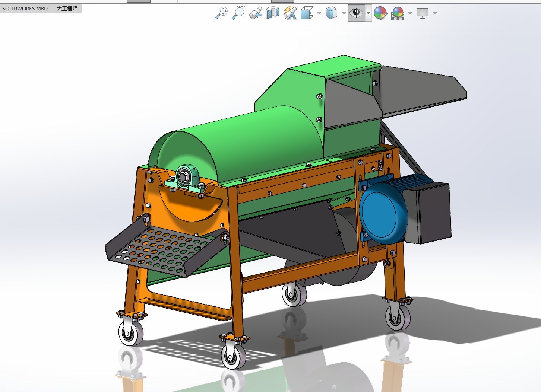This screenshot has width=541, height=392.
Task: Click the Edit Appearance color ball icon
Action: tap(380, 13)
